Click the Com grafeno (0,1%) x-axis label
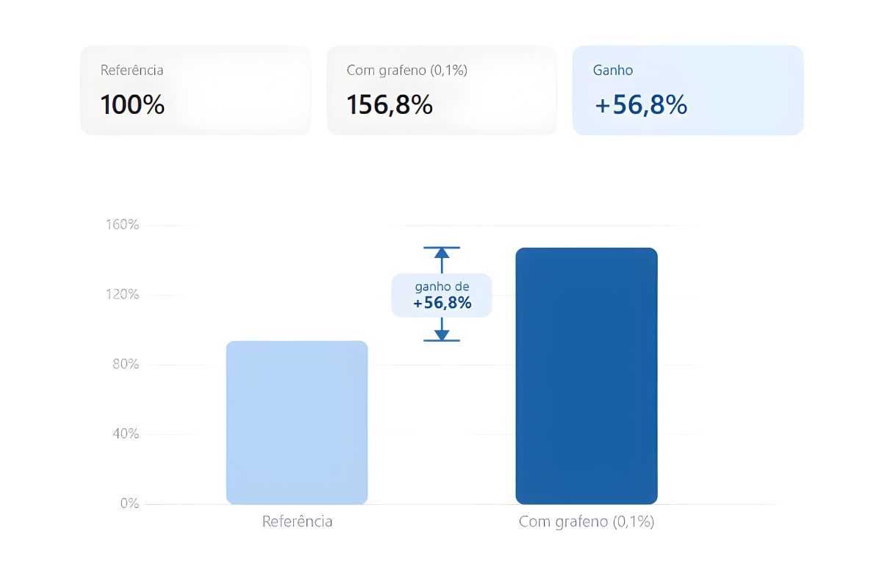 pyautogui.click(x=587, y=522)
